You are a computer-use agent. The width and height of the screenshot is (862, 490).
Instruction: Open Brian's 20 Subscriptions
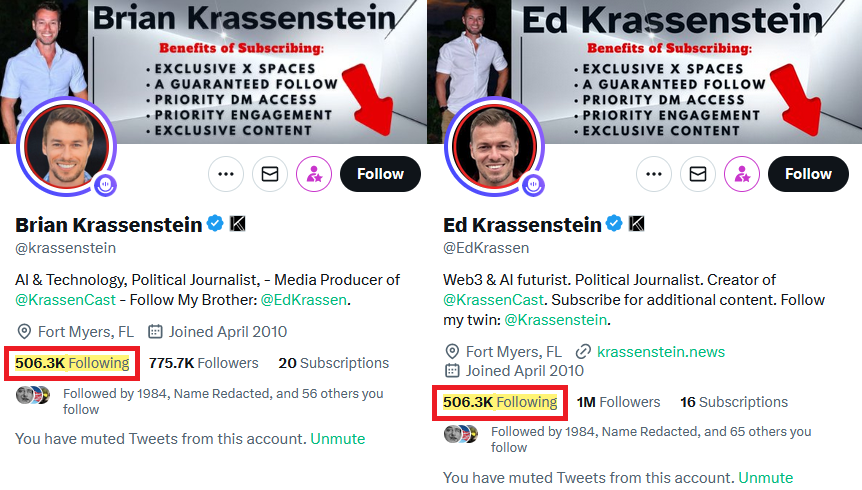coord(333,363)
